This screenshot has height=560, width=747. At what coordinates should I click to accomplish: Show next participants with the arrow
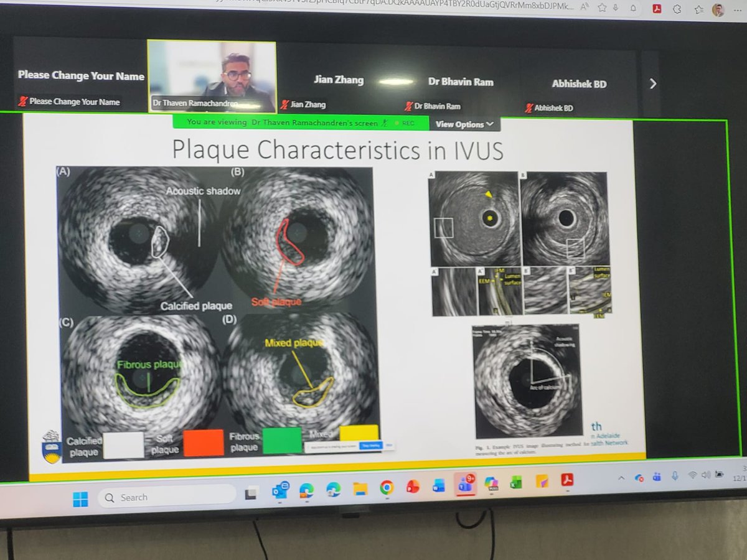(652, 83)
